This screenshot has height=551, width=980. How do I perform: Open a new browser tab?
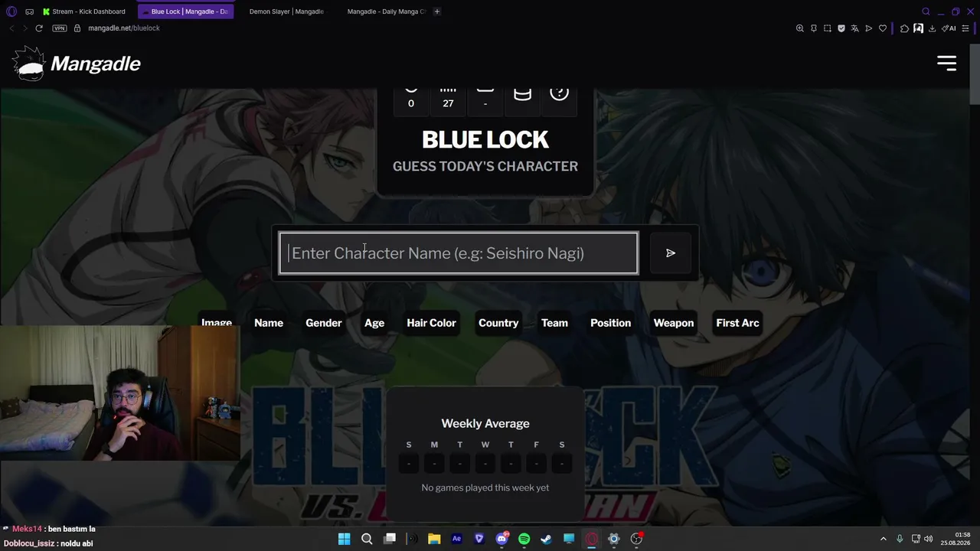pyautogui.click(x=437, y=11)
